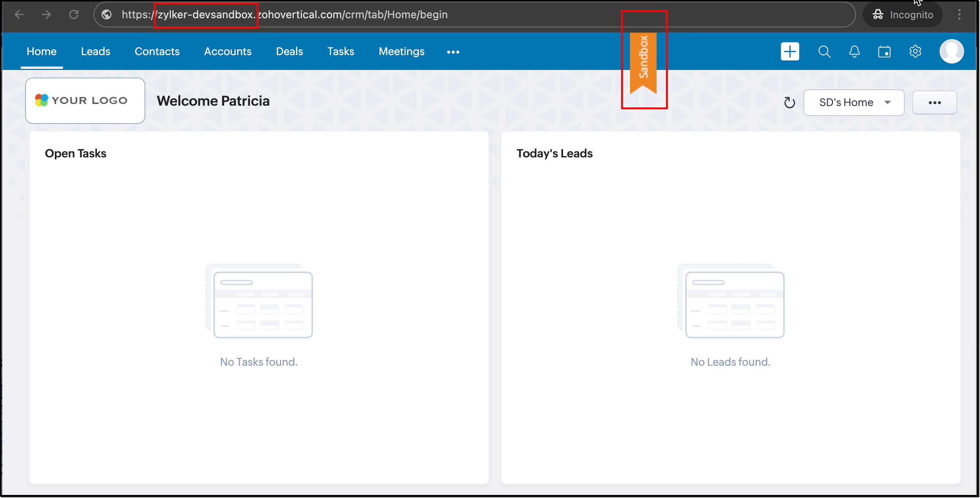Open the search magnifier icon
The image size is (980, 498).
click(x=824, y=51)
